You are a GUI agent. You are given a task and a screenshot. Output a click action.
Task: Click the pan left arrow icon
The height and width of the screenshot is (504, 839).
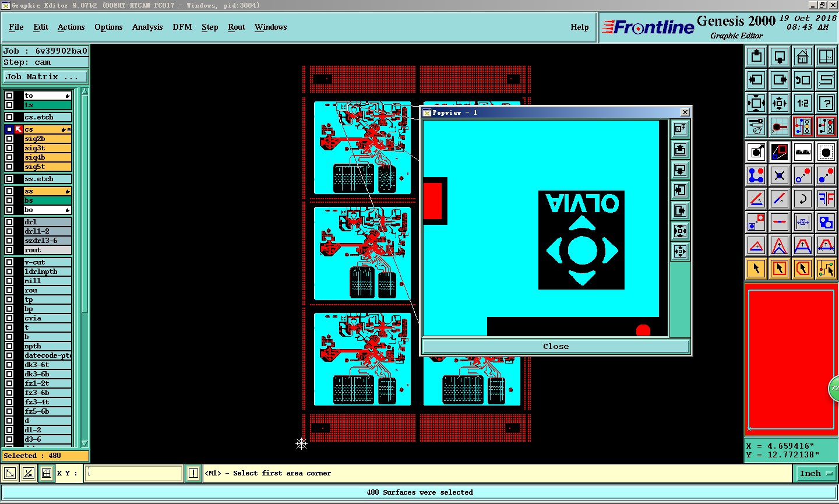[x=756, y=80]
